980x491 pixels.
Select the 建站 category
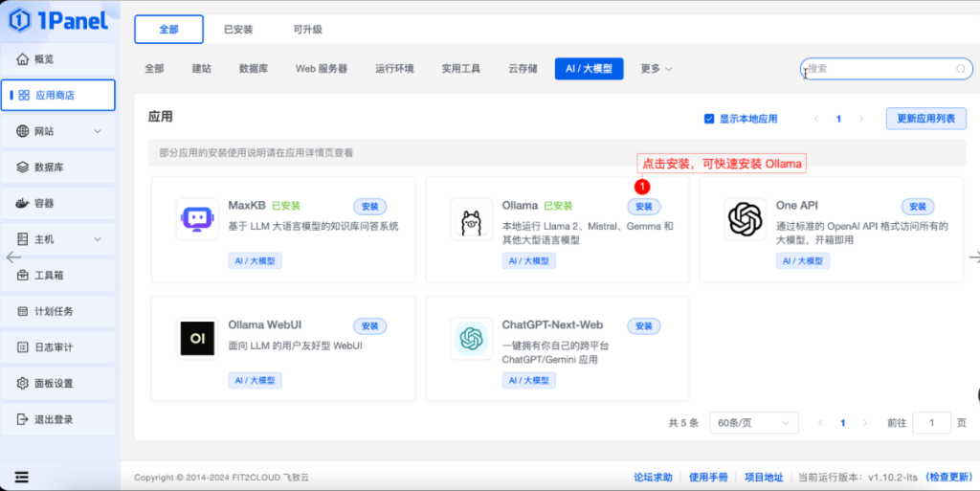(201, 69)
